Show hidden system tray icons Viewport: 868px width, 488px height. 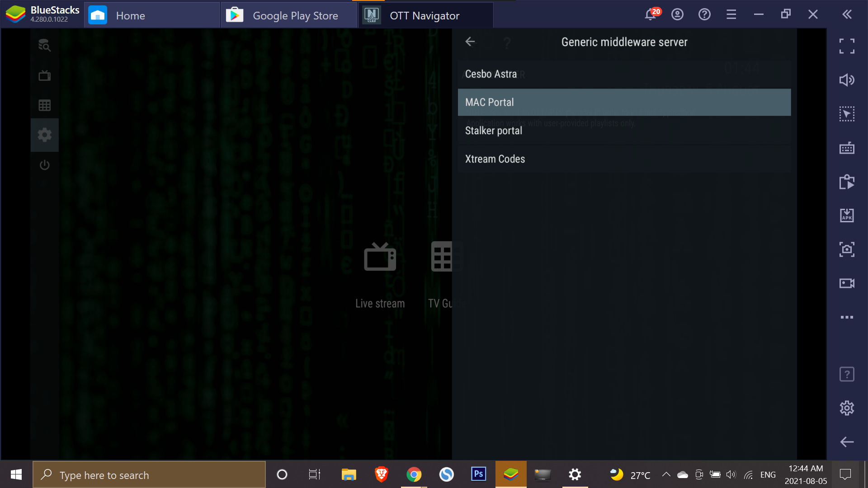[666, 474]
